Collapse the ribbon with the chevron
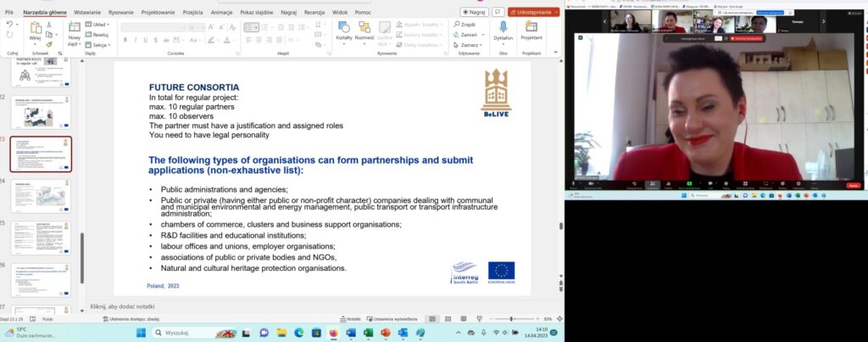The height and width of the screenshot is (342, 868). [x=558, y=53]
